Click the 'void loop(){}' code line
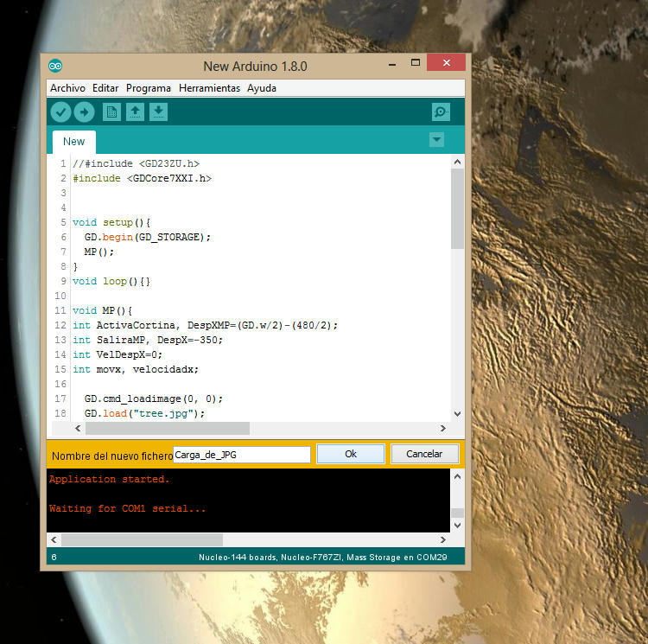Image resolution: width=648 pixels, height=644 pixels. [x=111, y=281]
